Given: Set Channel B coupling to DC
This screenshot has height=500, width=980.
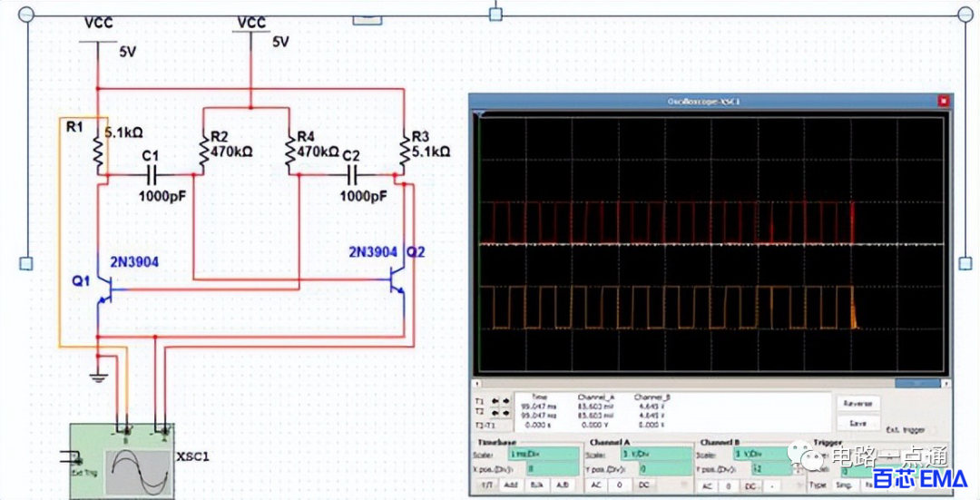Looking at the screenshot, I should 750,486.
